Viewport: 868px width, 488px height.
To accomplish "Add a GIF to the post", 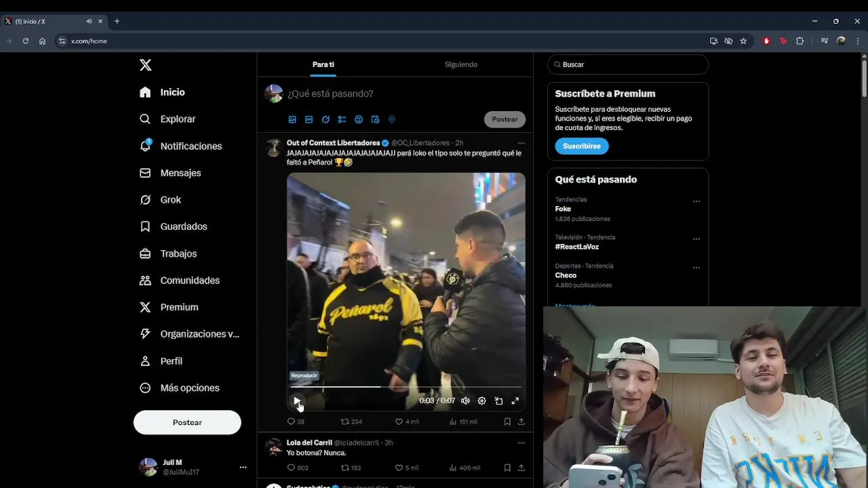I will (x=309, y=119).
